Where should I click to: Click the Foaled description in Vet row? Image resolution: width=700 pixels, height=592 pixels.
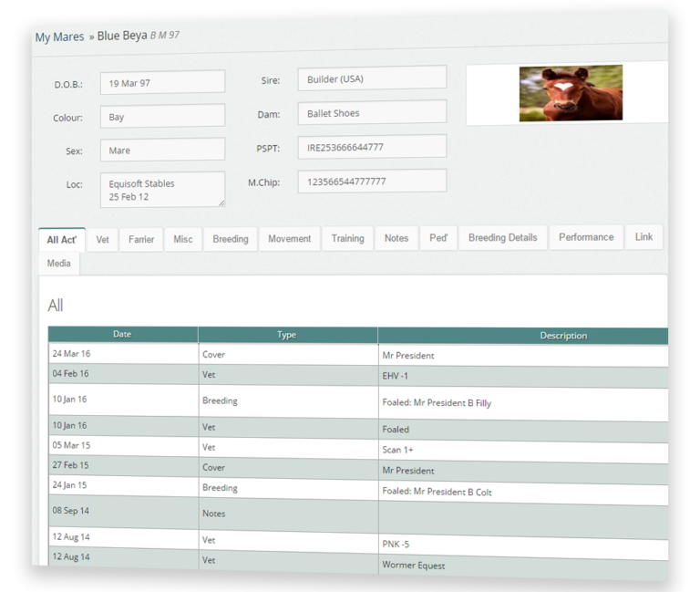tap(396, 430)
